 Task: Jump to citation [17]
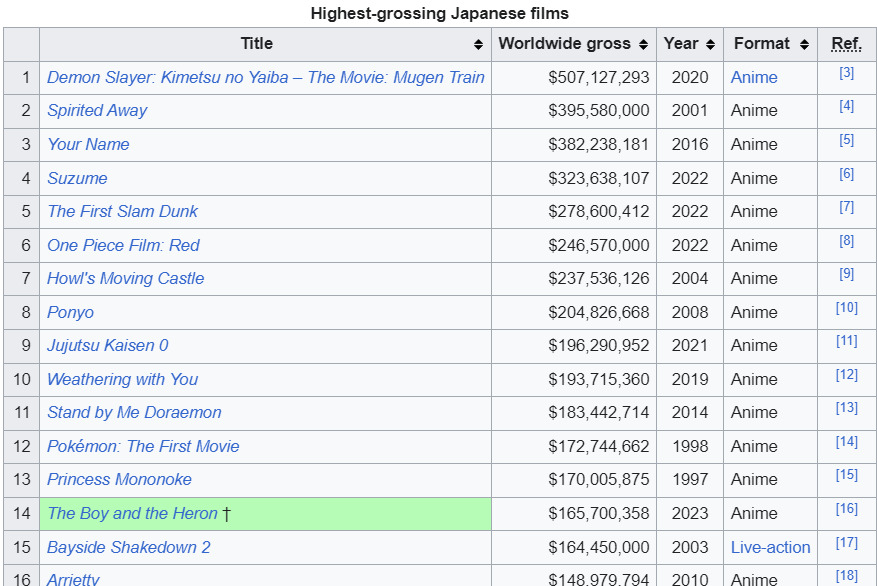click(x=846, y=543)
